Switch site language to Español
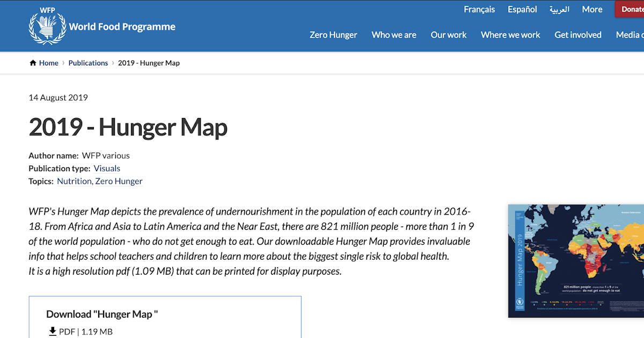 522,9
